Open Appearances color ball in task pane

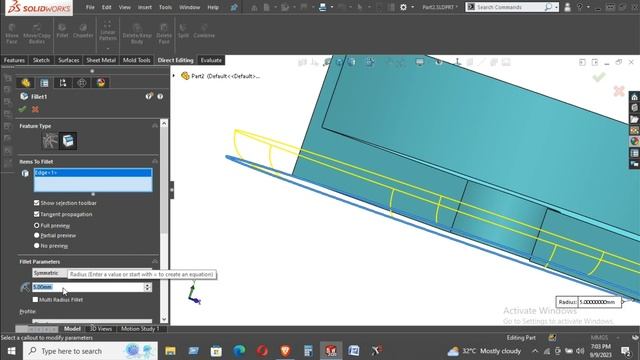point(634,141)
